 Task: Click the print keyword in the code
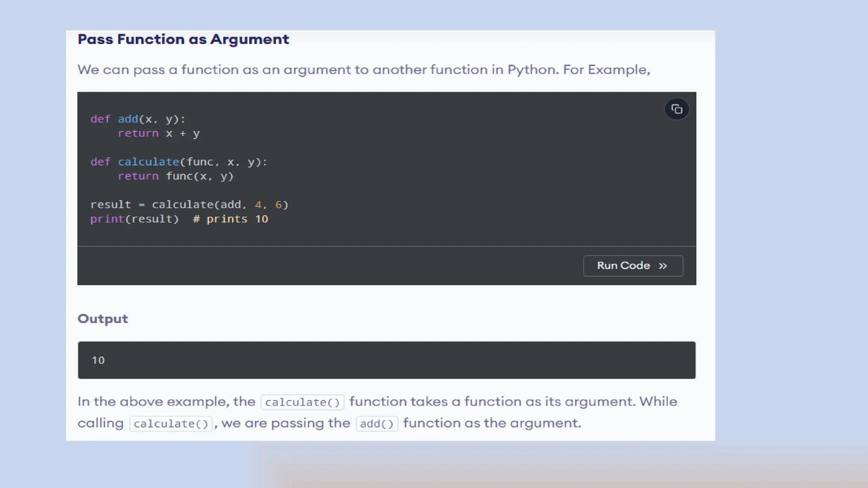pos(107,219)
